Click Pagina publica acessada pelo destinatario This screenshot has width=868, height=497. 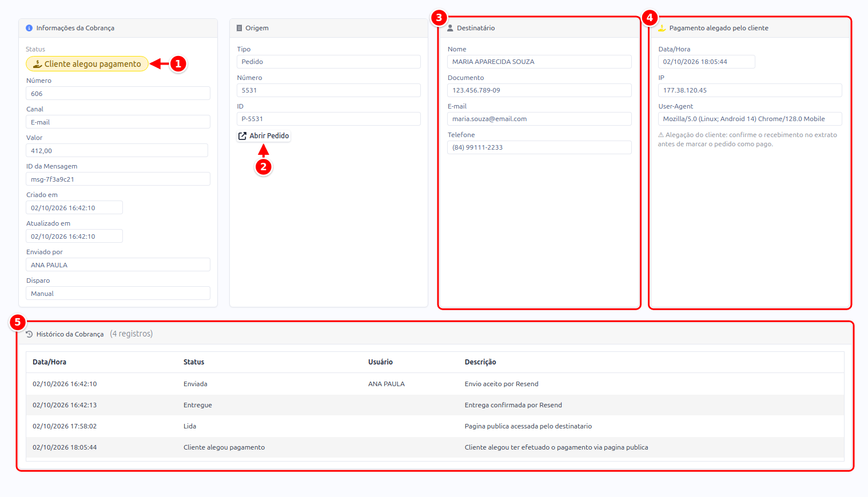point(528,426)
